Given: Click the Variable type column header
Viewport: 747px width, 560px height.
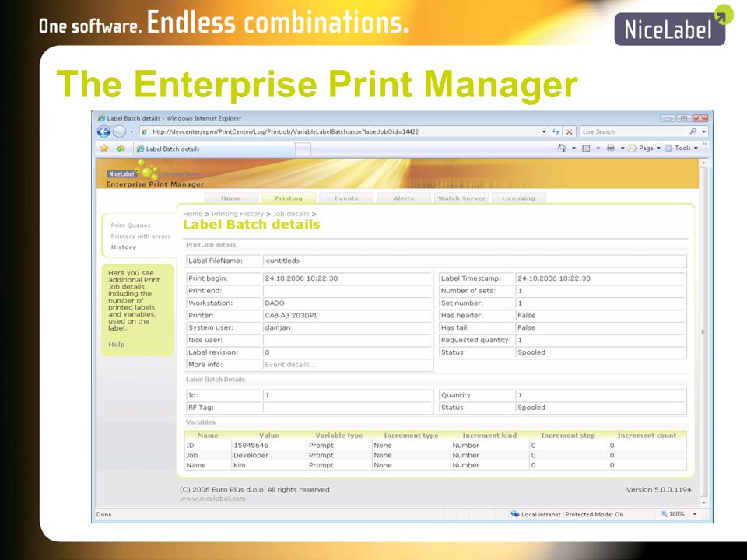Looking at the screenshot, I should point(339,436).
